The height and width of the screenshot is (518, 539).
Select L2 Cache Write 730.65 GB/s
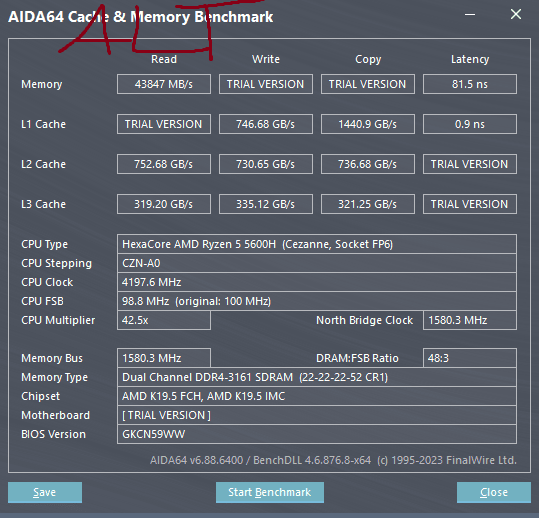pos(266,164)
